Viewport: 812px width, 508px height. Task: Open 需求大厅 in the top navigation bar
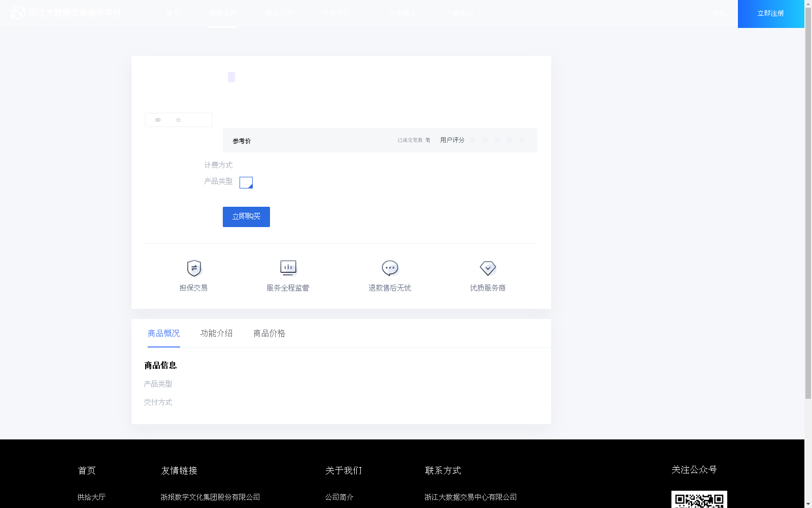pos(280,13)
